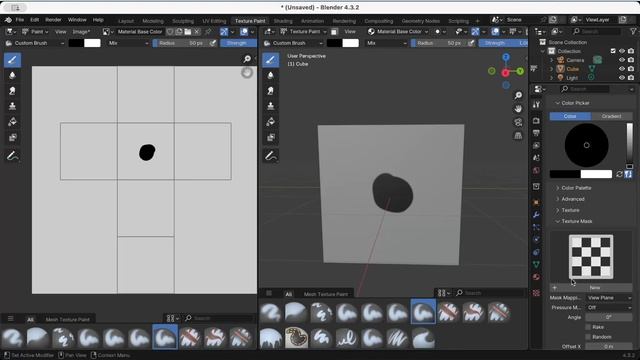This screenshot has width=640, height=360.
Task: Select Mask tool in image editor toolbar
Action: click(12, 137)
